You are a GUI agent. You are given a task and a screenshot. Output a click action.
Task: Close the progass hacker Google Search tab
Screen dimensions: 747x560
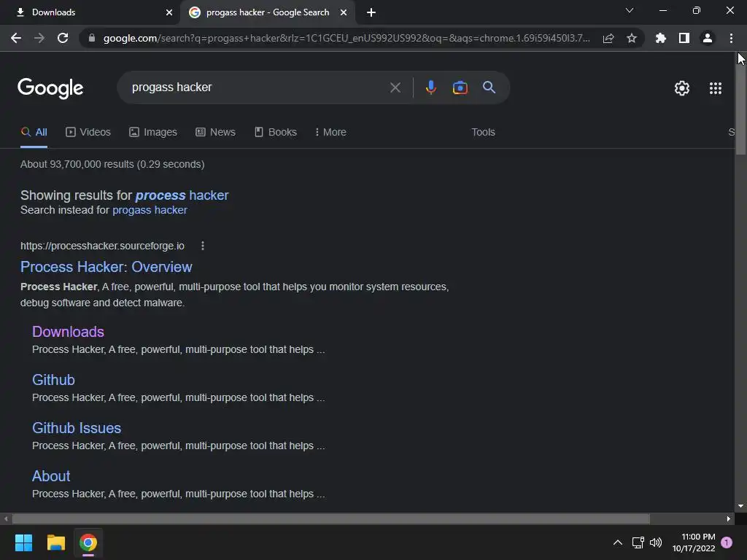point(344,12)
